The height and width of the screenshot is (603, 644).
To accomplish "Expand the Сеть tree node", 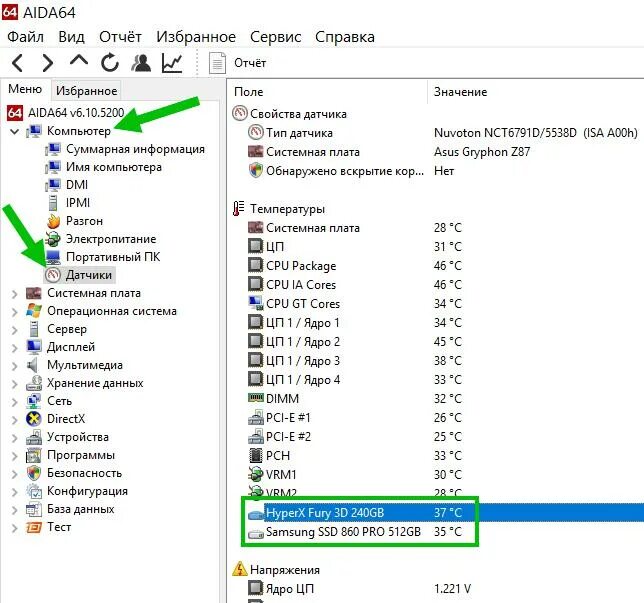I will (x=15, y=402).
